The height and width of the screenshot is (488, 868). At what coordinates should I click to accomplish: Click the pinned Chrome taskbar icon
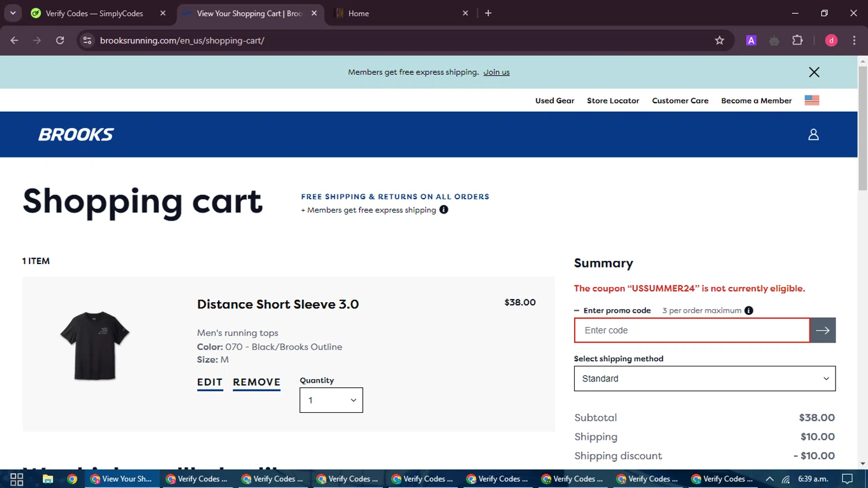pos(72,479)
